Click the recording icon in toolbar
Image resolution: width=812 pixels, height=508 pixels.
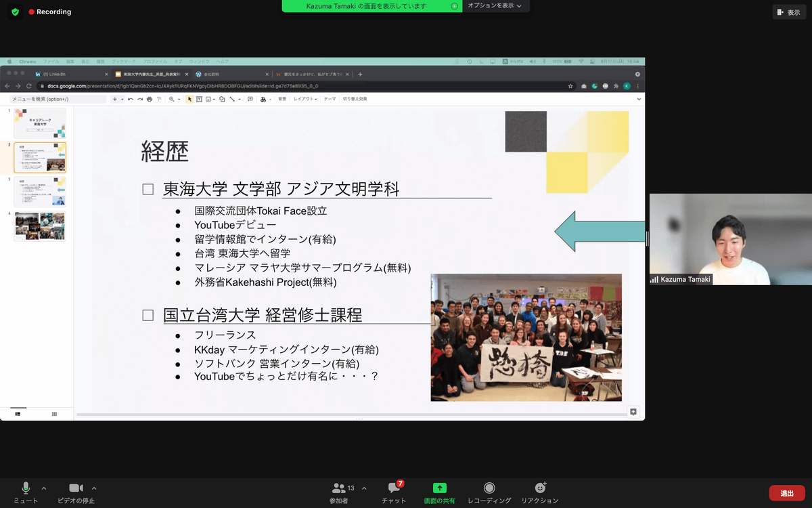[x=489, y=488]
